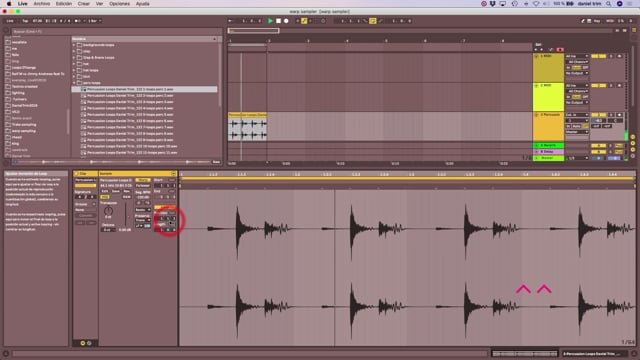Toggle the Automation Arm button in transport

click(304, 21)
